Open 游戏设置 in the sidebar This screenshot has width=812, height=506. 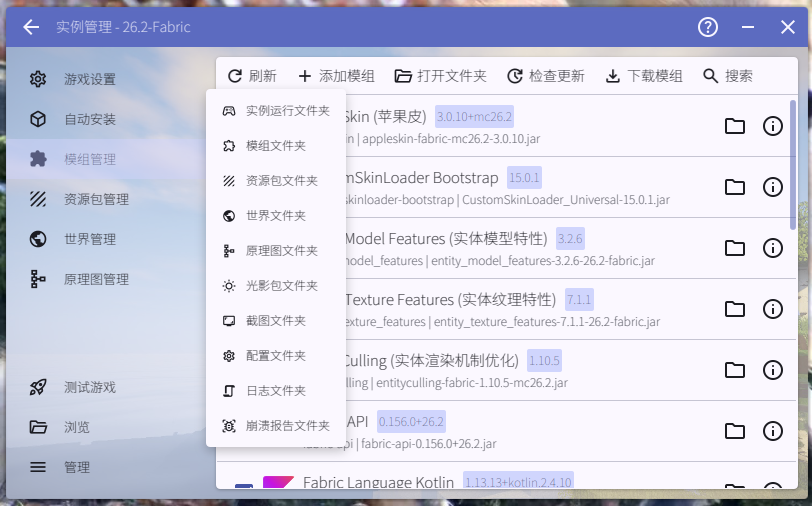coord(106,79)
